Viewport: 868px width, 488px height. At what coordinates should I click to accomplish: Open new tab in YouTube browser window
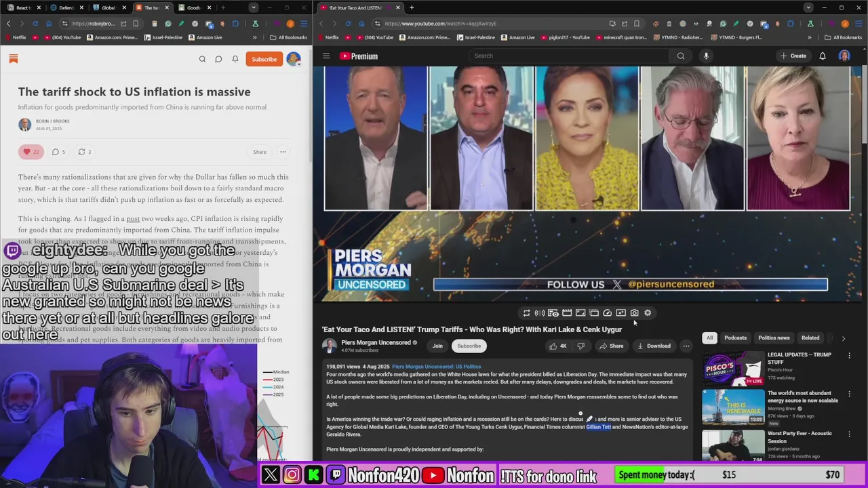click(x=412, y=7)
